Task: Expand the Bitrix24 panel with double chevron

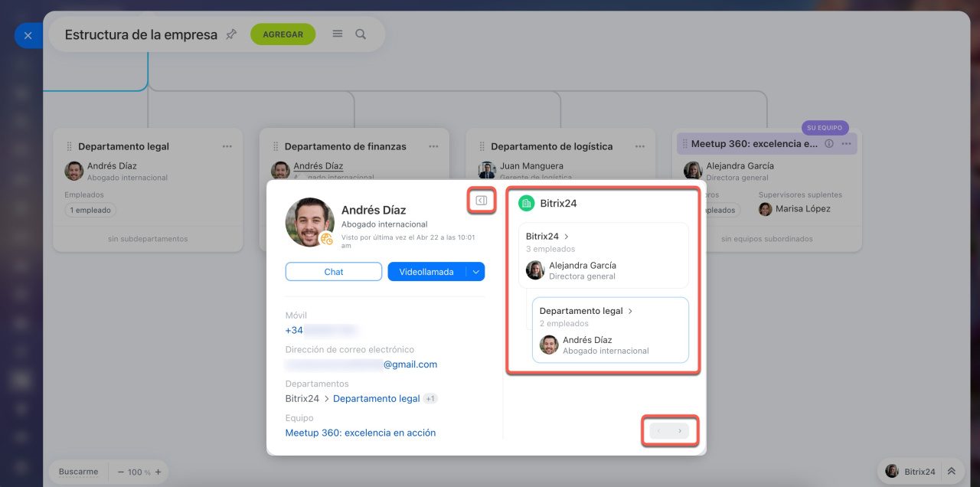Action: [952, 472]
